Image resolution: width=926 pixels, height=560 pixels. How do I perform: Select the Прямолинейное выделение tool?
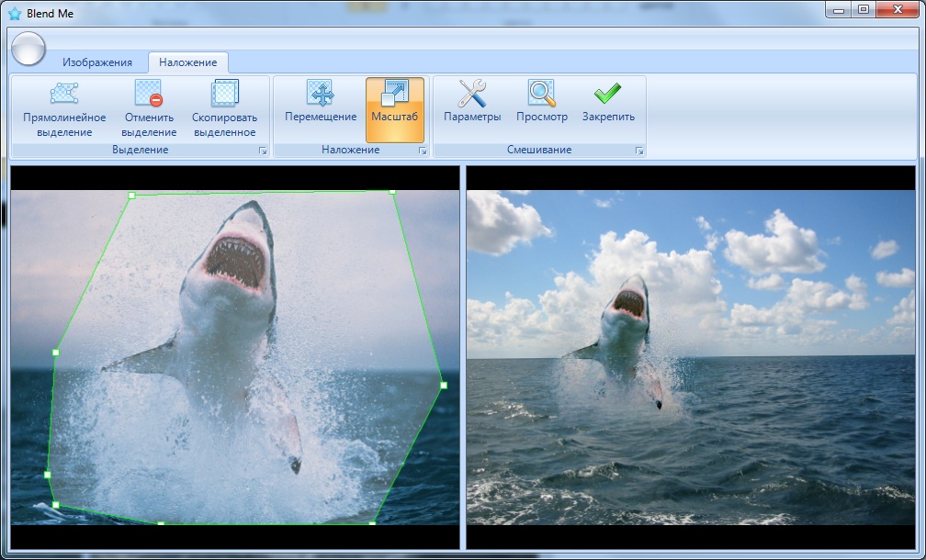click(64, 109)
